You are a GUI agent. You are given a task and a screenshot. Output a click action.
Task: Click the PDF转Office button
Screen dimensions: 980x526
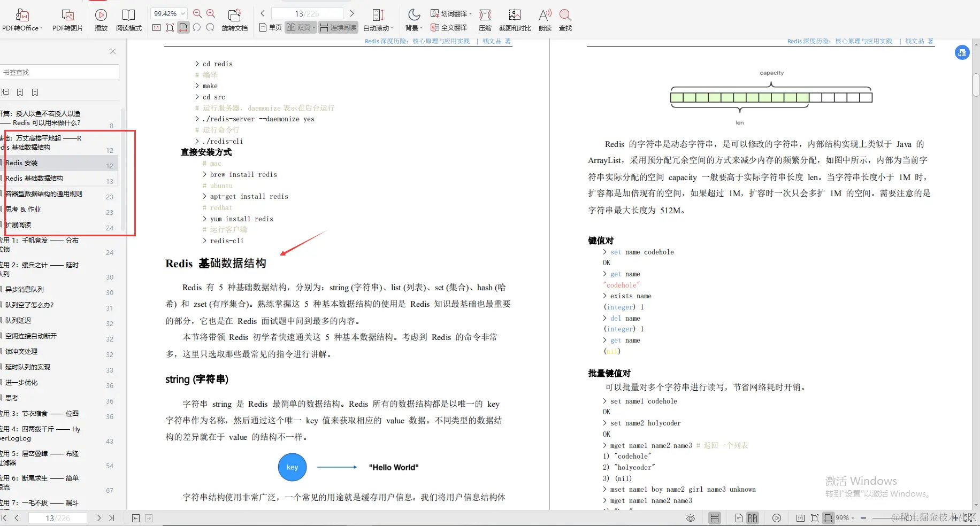click(21, 20)
